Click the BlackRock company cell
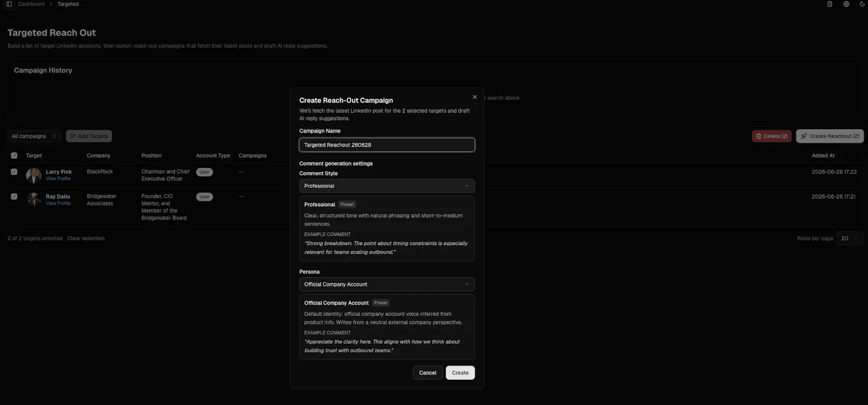868x405 pixels. coord(100,172)
